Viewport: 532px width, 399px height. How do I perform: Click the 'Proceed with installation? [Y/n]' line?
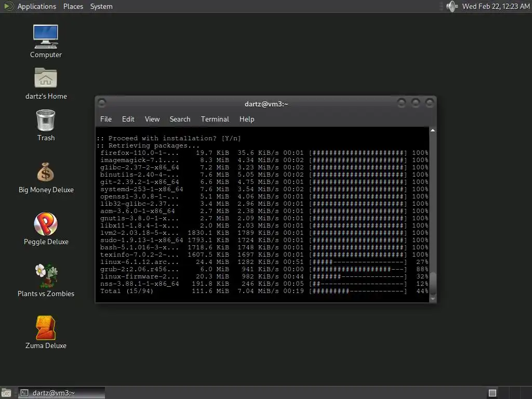[x=169, y=138]
